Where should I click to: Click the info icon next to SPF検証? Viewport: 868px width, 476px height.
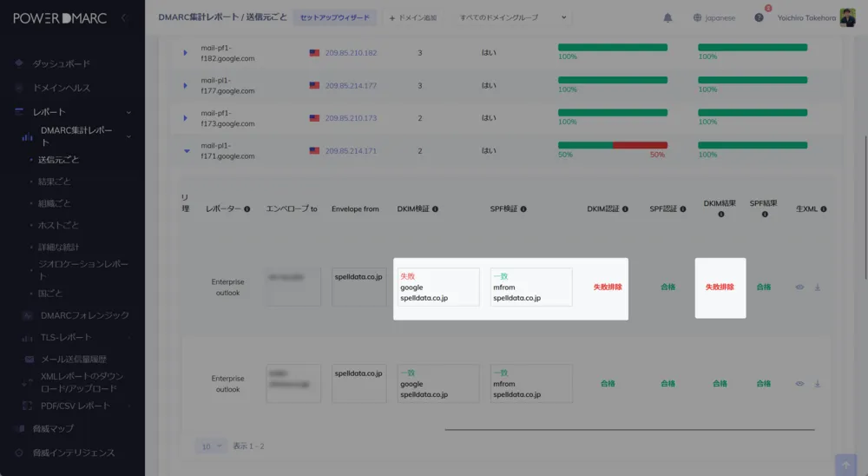(523, 209)
